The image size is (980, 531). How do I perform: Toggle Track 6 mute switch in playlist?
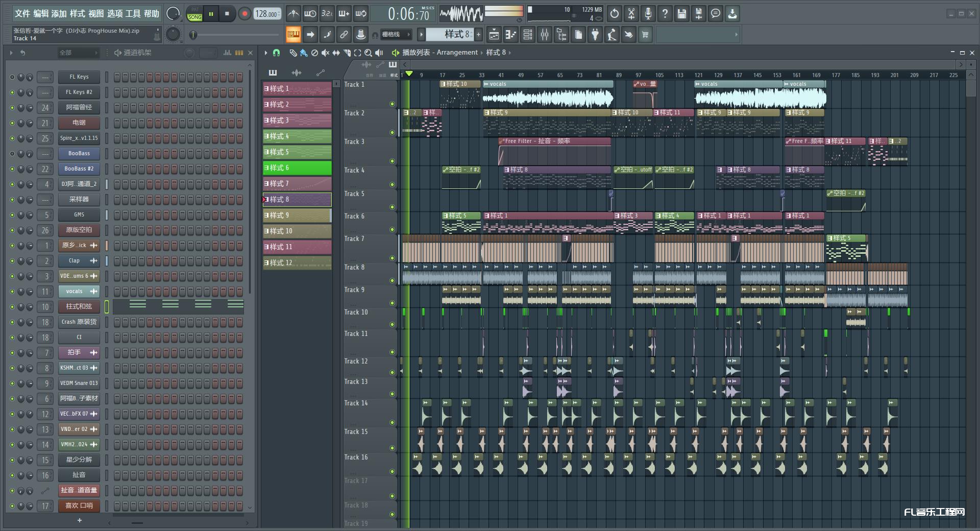pos(392,230)
